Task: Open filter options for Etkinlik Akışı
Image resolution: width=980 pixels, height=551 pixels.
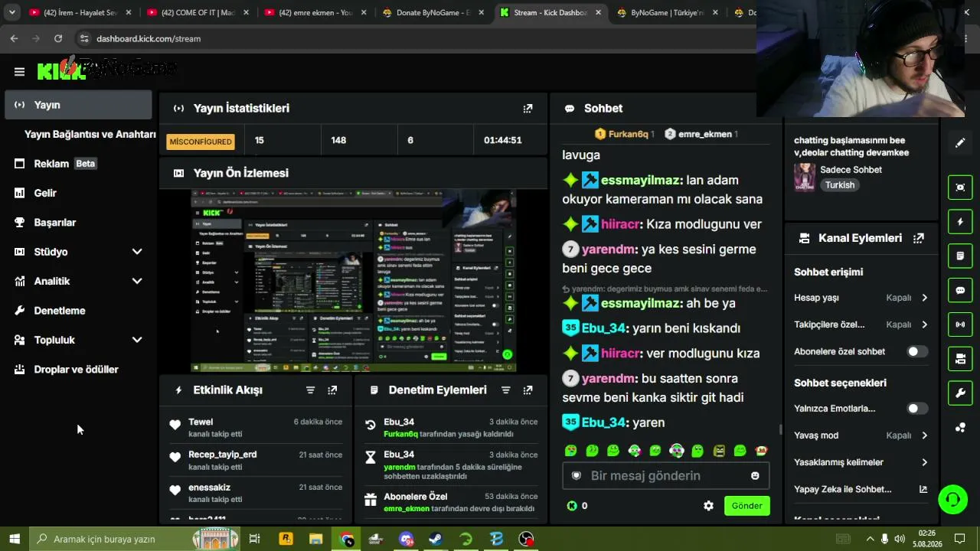Action: pyautogui.click(x=310, y=390)
